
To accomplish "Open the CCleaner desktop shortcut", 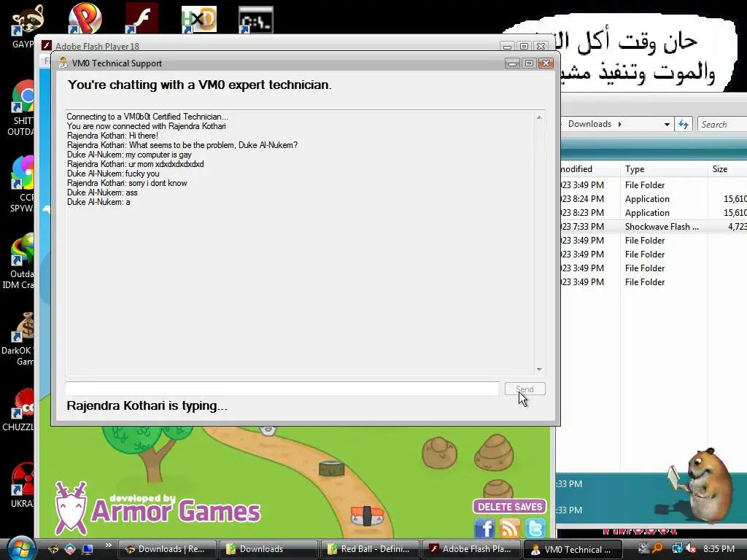I will click(23, 183).
